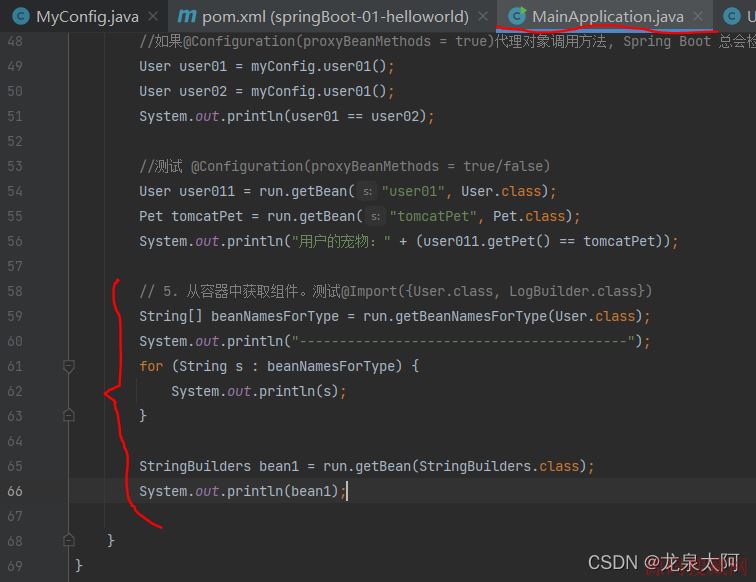Click the for keyword on line 61
The height and width of the screenshot is (582, 756).
pyautogui.click(x=151, y=366)
